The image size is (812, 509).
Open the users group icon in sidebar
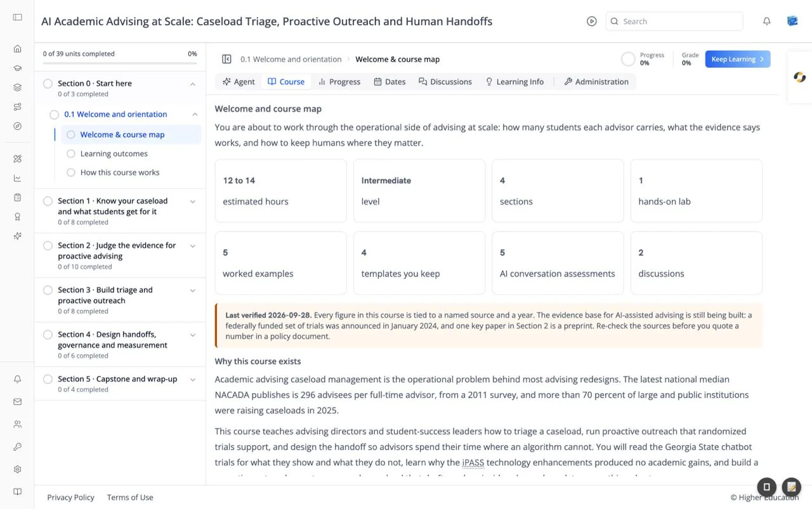(17, 424)
